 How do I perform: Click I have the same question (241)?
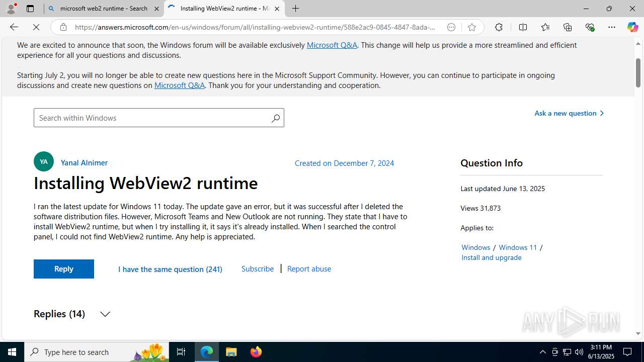pyautogui.click(x=170, y=269)
